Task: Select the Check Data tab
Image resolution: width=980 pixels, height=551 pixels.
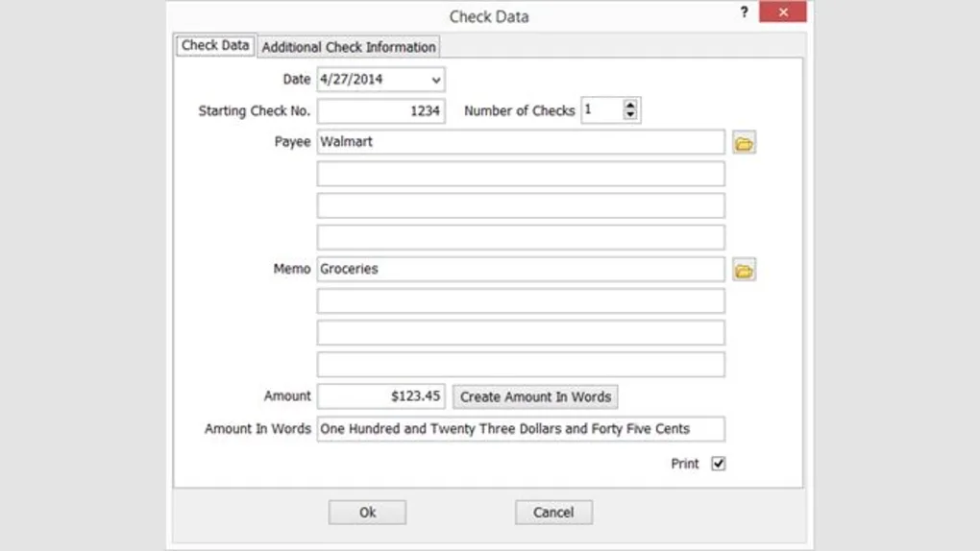Action: tap(215, 46)
